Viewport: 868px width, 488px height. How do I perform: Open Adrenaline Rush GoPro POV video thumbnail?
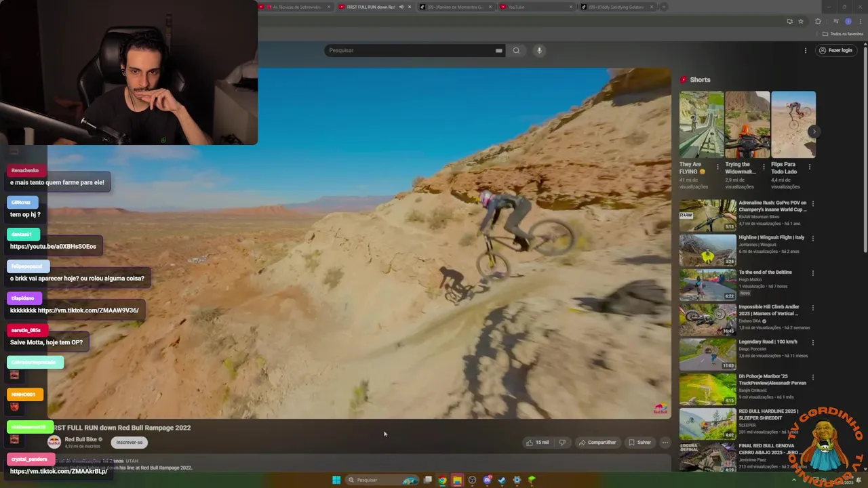[708, 215]
